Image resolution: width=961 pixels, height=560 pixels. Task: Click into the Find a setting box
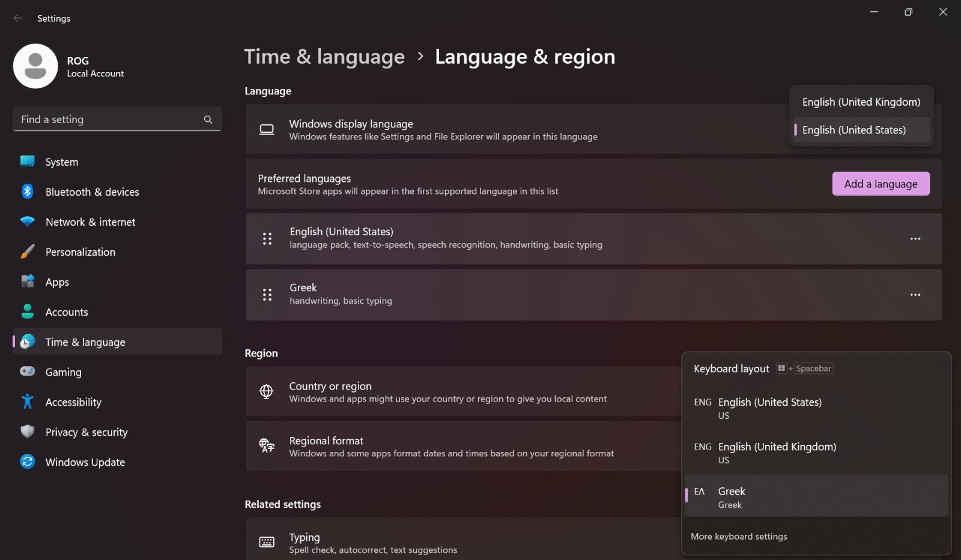point(117,119)
